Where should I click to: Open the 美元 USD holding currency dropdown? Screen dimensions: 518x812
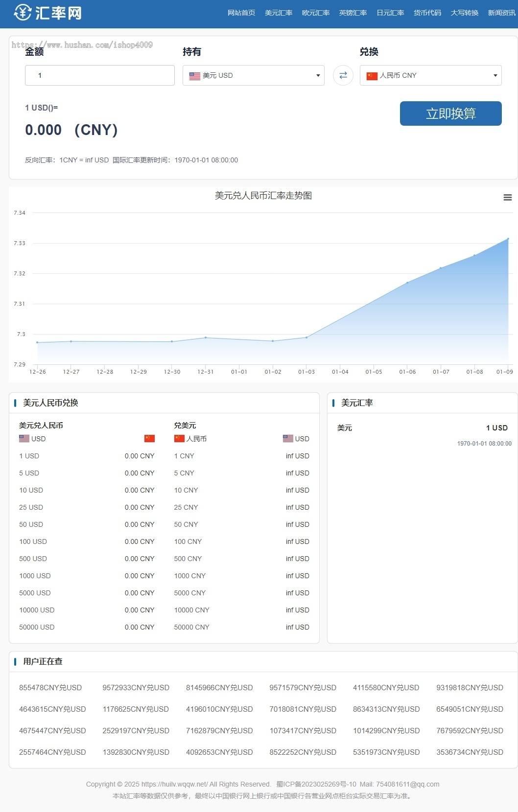pyautogui.click(x=254, y=75)
